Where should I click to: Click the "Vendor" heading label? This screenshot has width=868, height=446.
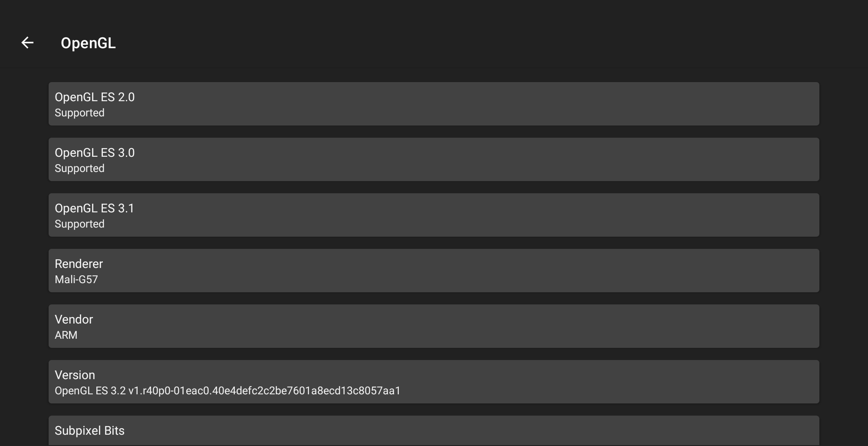pyautogui.click(x=74, y=320)
